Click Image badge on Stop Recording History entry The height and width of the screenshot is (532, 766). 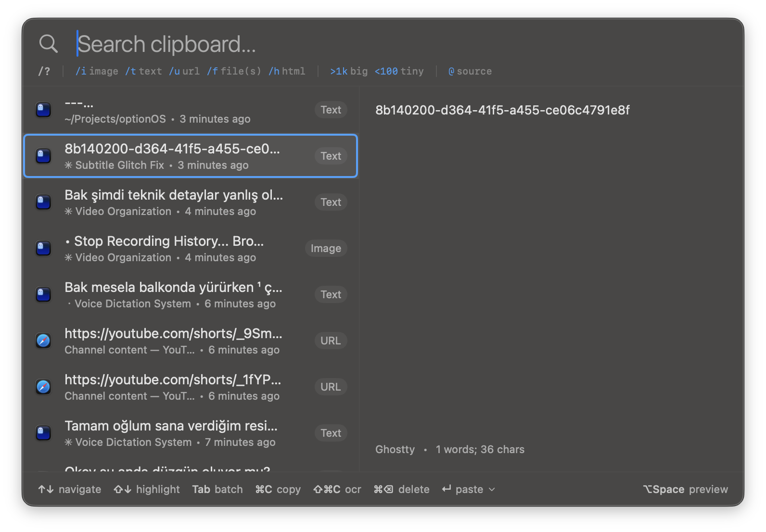(x=326, y=248)
